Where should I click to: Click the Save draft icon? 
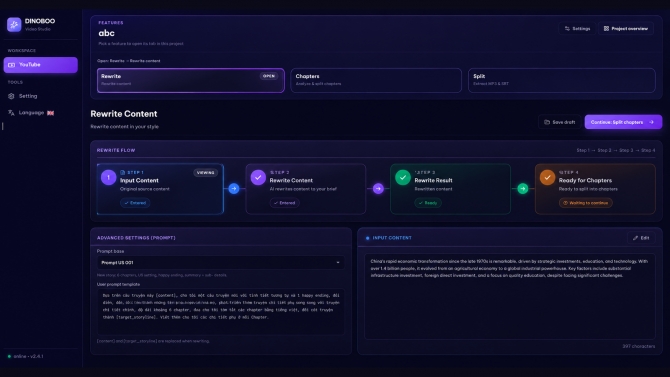pos(547,122)
